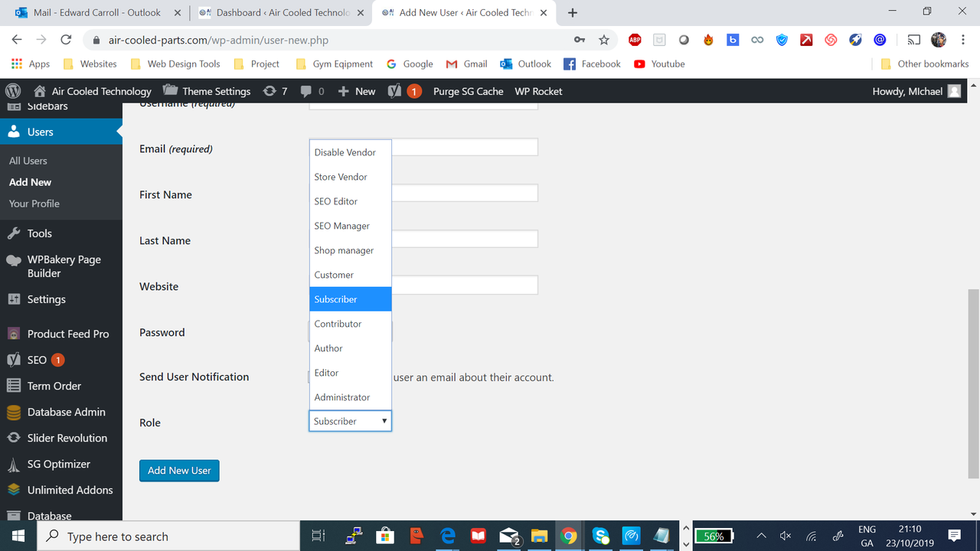980x551 pixels.
Task: Open the Web Design Tools bookmark folder
Action: [175, 64]
